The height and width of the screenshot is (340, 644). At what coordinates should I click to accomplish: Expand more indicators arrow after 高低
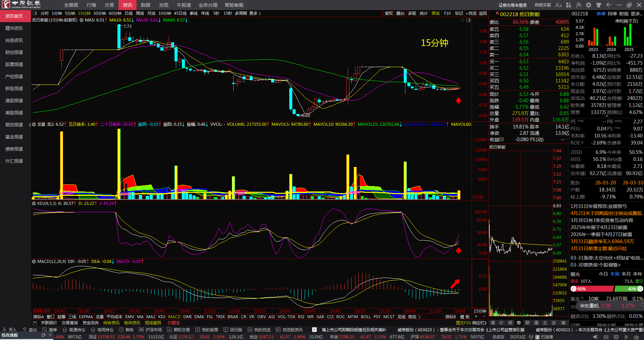pyautogui.click(x=419, y=317)
